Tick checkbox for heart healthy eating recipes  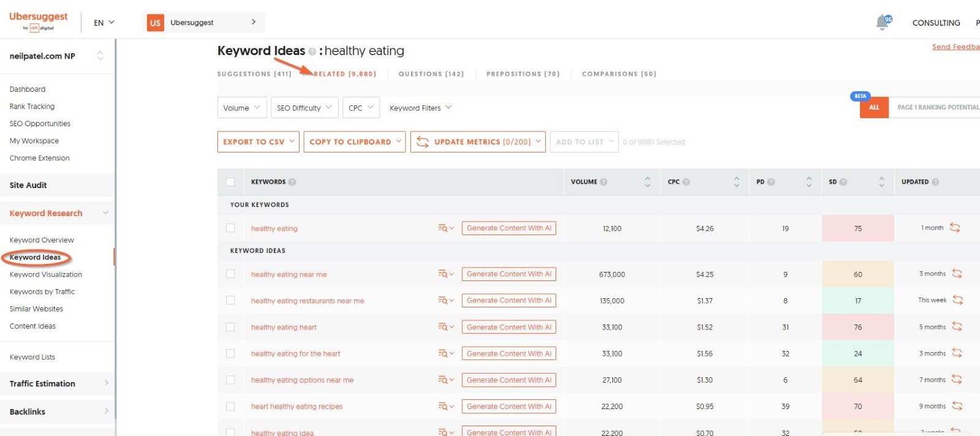click(230, 406)
